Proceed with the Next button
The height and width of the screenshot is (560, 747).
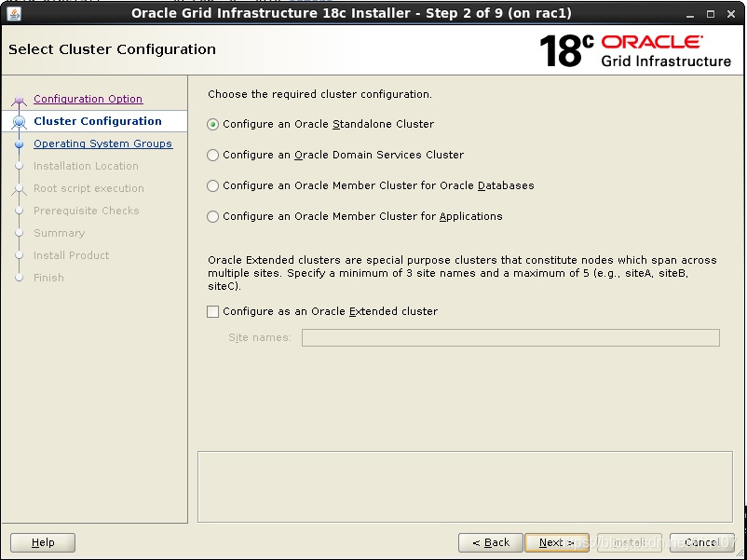557,542
